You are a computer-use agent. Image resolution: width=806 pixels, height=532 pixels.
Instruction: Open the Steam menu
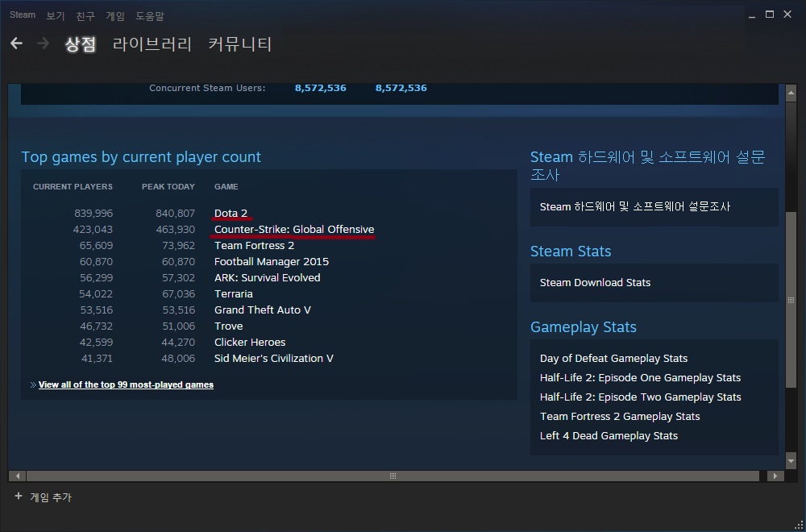[x=23, y=15]
